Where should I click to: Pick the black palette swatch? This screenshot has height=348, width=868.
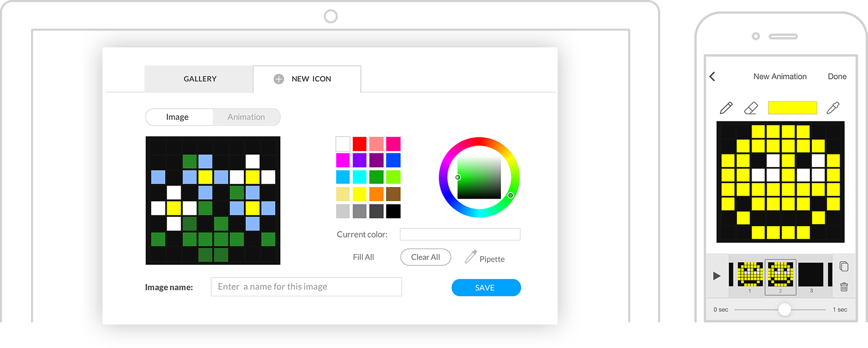click(393, 211)
